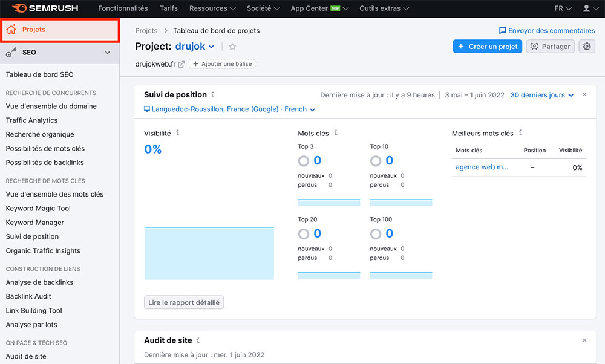Click the Top 3 circle indicator
This screenshot has width=605, height=364.
[304, 161]
